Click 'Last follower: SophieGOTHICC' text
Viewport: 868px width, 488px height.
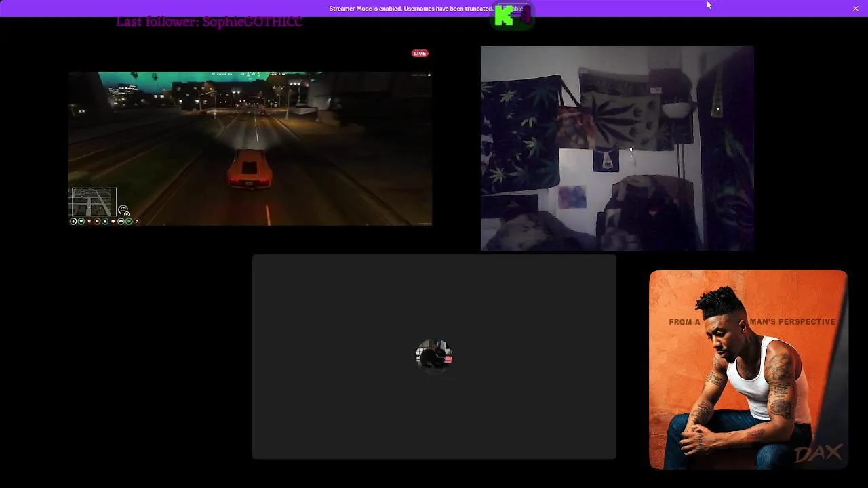pos(209,22)
